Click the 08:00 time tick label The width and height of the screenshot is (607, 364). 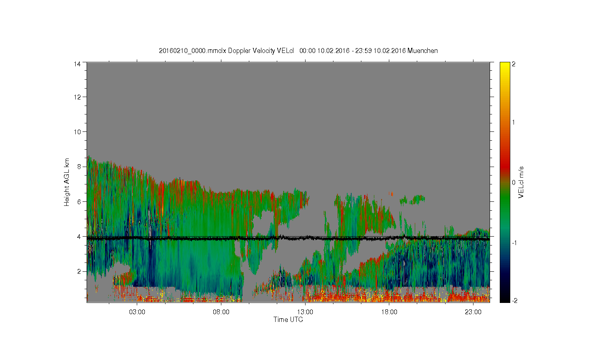(221, 312)
